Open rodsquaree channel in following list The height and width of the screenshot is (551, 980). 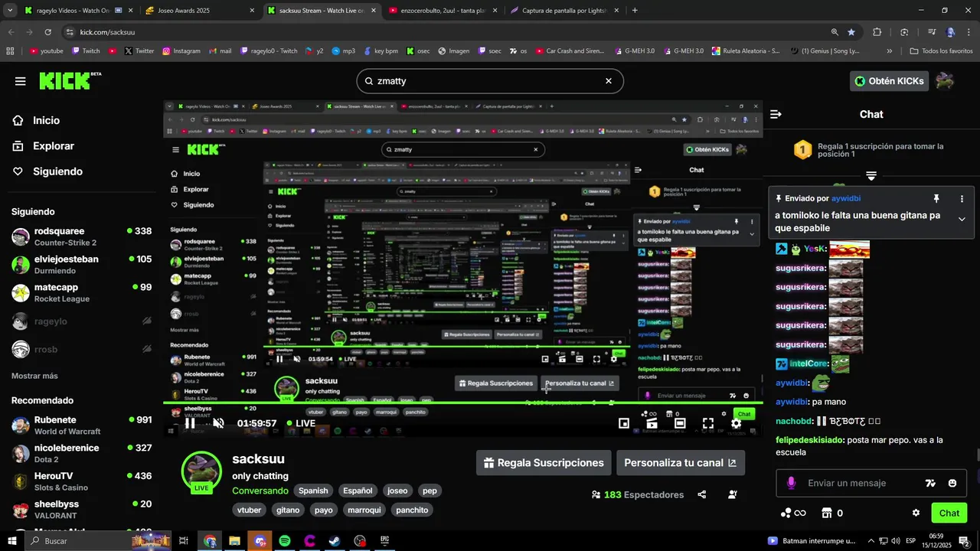pos(81,236)
